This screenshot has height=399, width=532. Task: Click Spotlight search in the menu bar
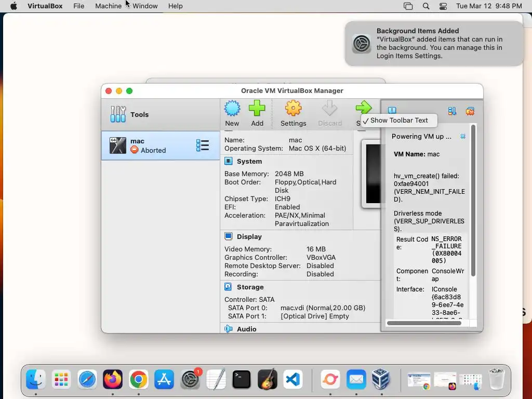[426, 6]
